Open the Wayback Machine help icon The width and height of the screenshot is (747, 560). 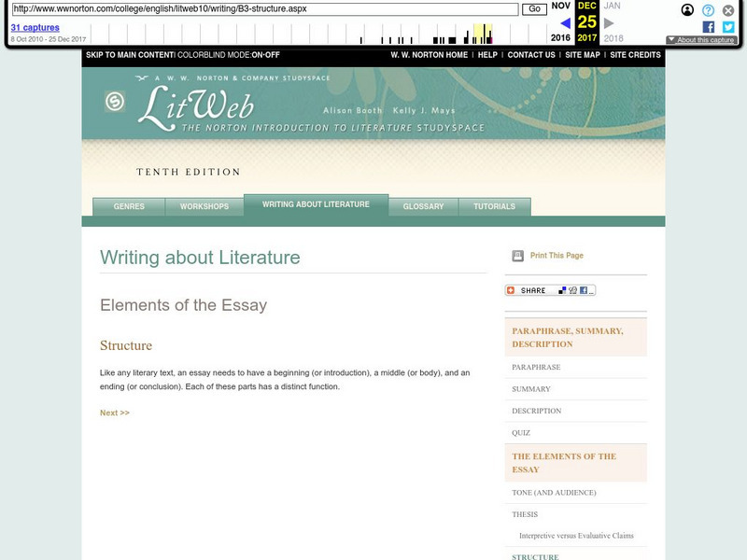(x=708, y=10)
